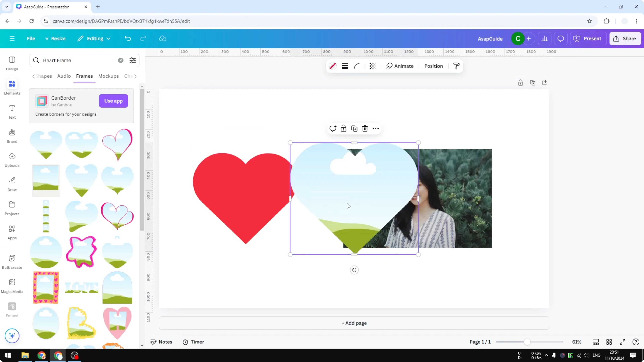
Task: Open the Resize menu dropdown
Action: point(55,38)
